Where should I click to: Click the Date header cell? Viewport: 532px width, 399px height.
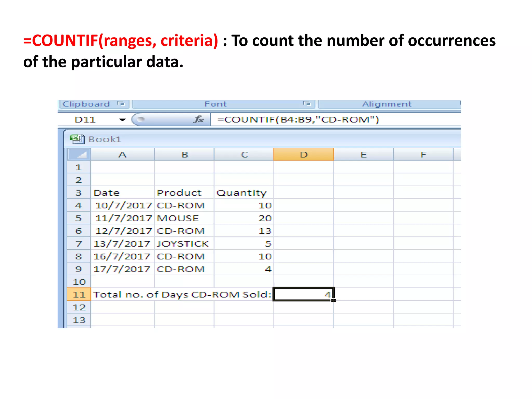click(x=123, y=192)
